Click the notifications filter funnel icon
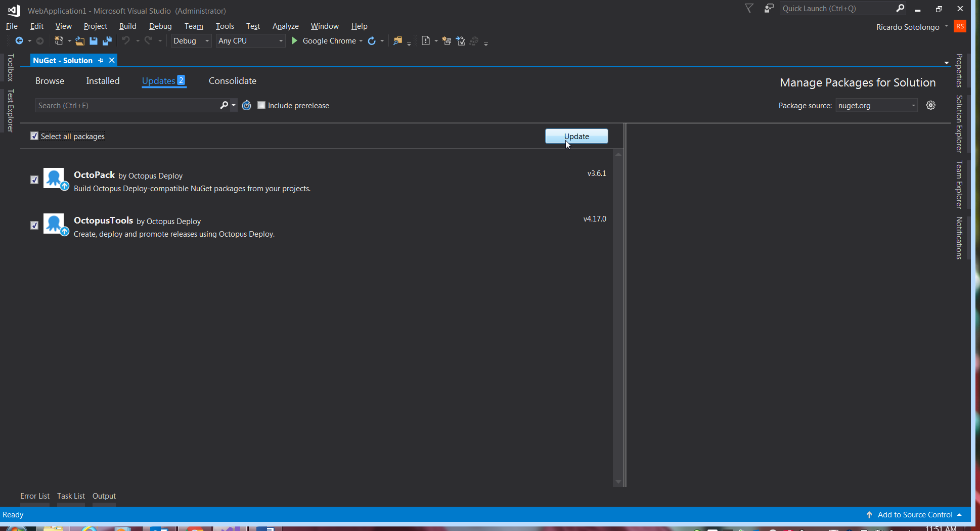The height and width of the screenshot is (531, 980). 749,8
